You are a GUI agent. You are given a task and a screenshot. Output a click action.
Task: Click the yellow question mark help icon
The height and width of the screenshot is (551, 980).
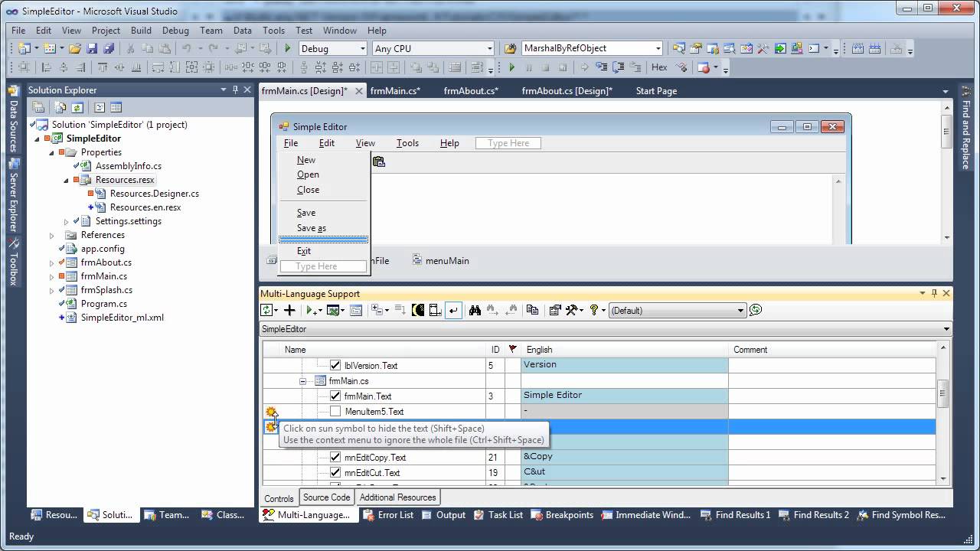point(594,310)
